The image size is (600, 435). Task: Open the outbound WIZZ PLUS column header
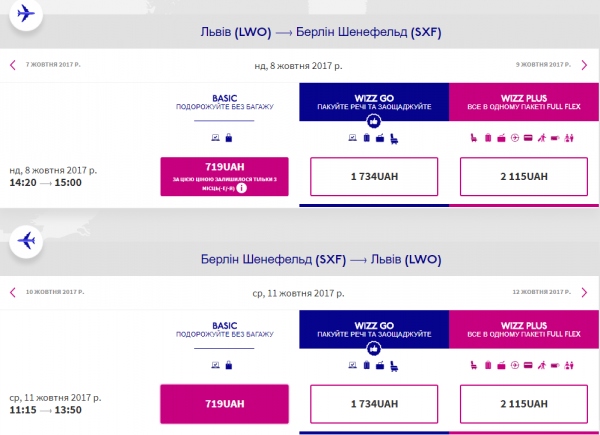click(524, 102)
